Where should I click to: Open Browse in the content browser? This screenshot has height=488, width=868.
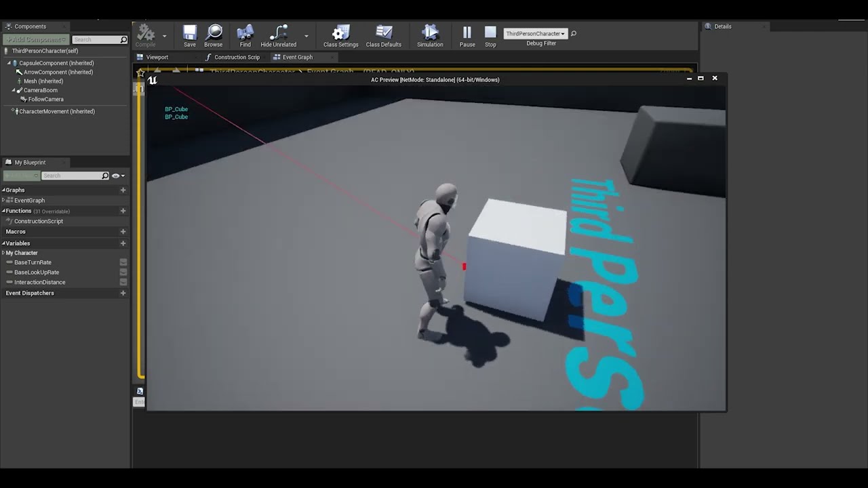pos(214,35)
